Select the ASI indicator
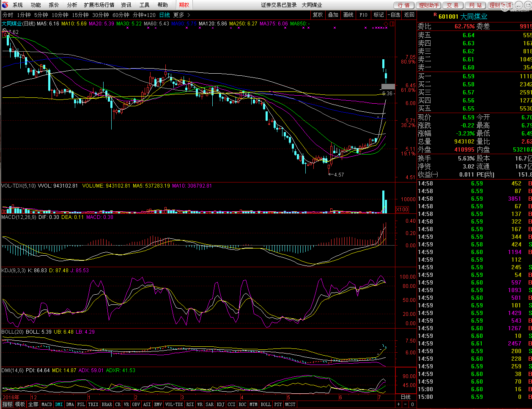 click(147, 404)
